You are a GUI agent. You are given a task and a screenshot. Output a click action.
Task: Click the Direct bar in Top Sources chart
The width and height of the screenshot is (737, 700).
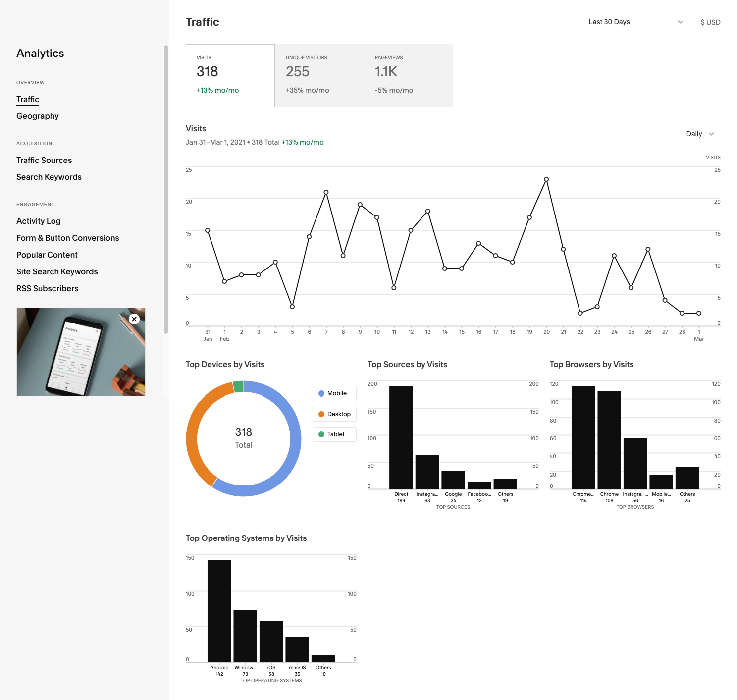click(401, 436)
